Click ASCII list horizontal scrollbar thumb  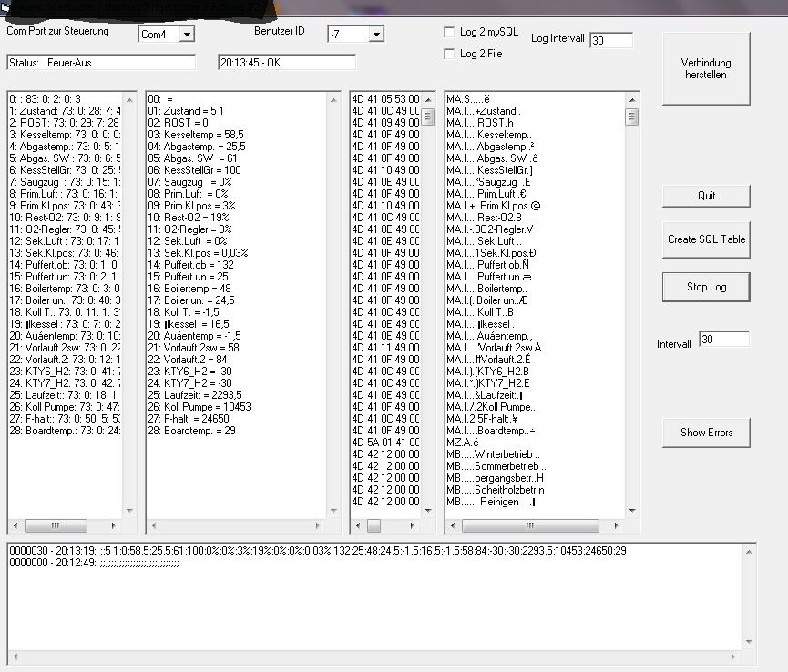(530, 525)
